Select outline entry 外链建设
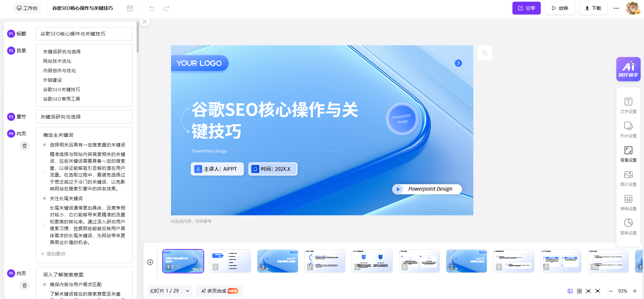The width and height of the screenshot is (644, 299). (x=52, y=80)
